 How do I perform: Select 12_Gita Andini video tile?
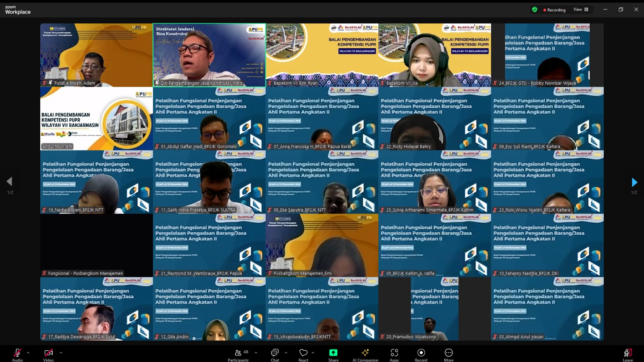tap(209, 309)
